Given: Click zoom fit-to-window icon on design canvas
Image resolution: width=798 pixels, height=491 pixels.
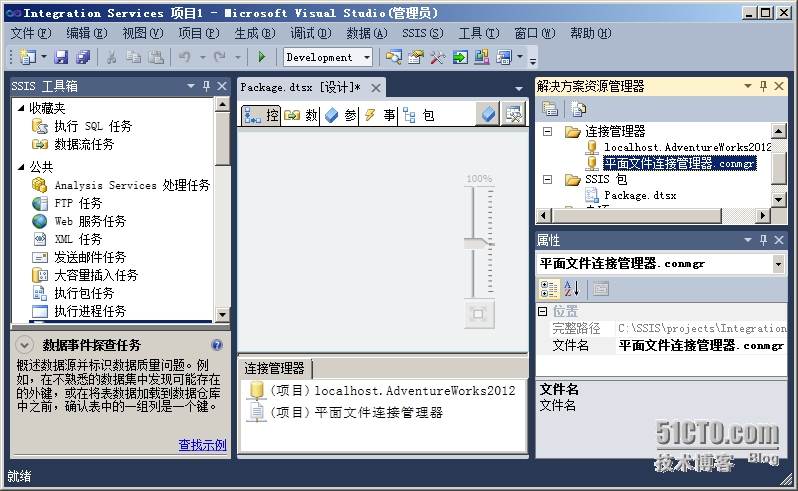Looking at the screenshot, I should click(x=478, y=314).
